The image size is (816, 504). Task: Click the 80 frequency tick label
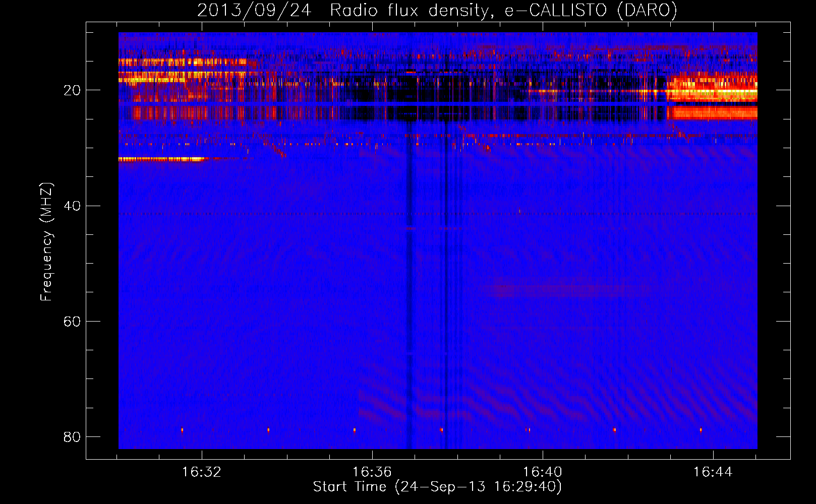tap(72, 437)
